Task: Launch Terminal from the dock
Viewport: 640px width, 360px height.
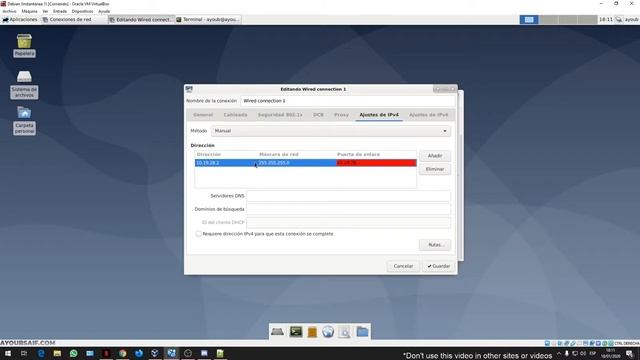Action: click(x=296, y=332)
